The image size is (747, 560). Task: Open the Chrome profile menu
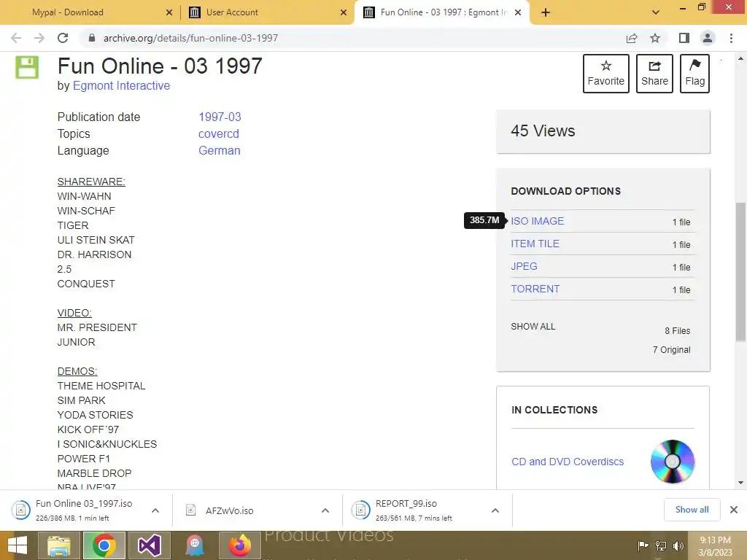708,38
